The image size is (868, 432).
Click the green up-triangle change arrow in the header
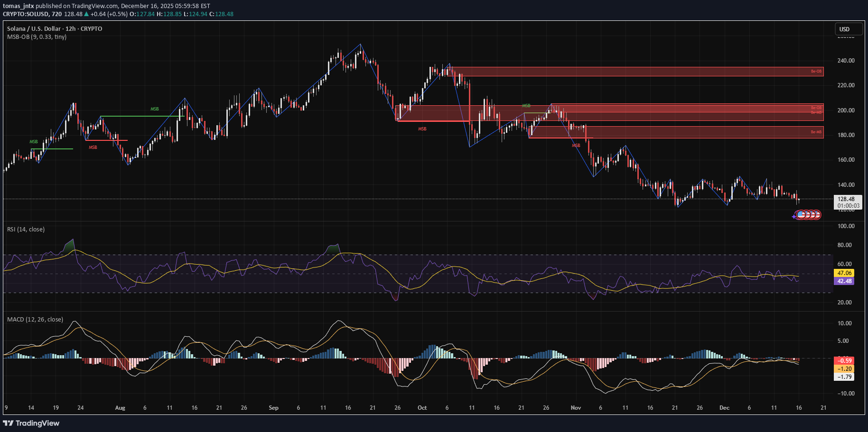tap(85, 14)
